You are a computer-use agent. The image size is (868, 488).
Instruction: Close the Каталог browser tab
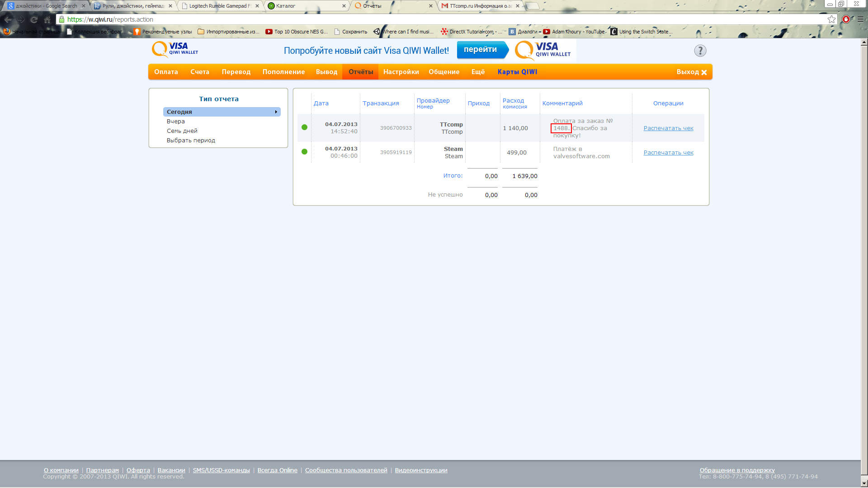(344, 6)
